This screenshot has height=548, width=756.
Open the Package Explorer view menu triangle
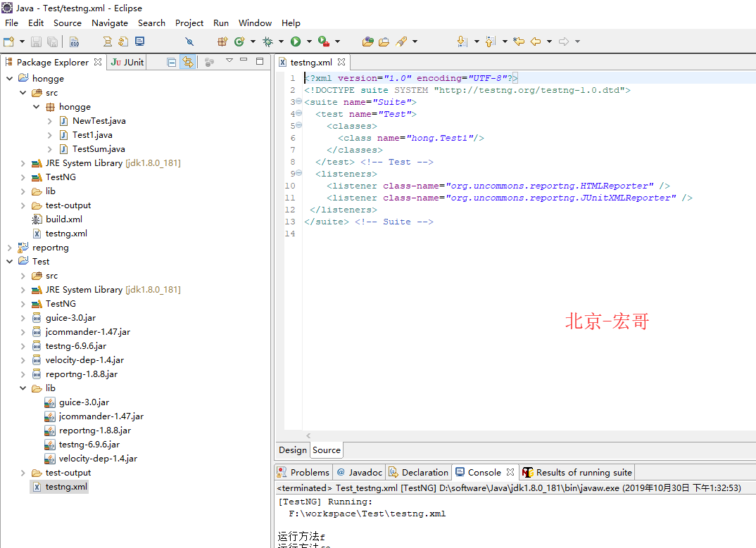(229, 60)
